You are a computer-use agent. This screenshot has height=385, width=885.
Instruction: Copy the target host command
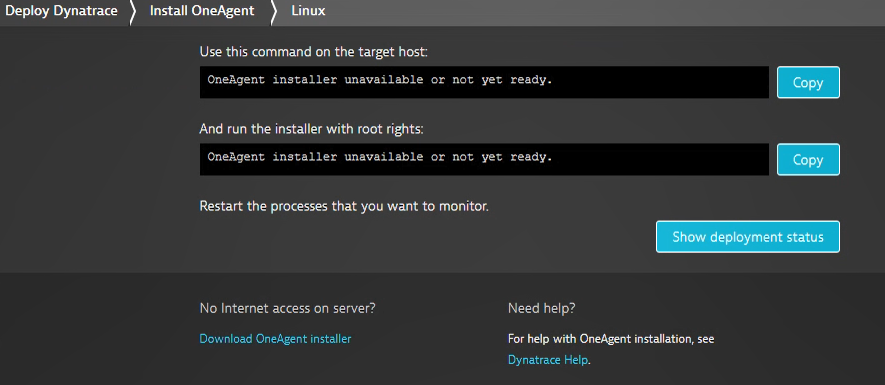point(808,82)
